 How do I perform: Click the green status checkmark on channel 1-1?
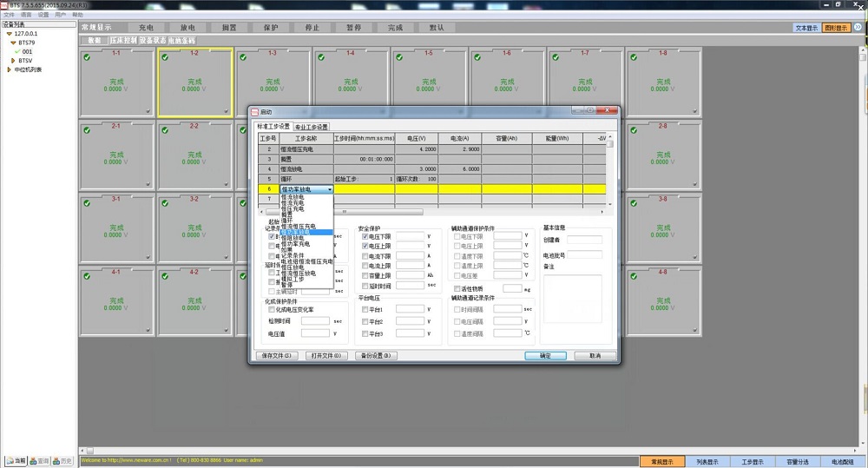[x=86, y=58]
